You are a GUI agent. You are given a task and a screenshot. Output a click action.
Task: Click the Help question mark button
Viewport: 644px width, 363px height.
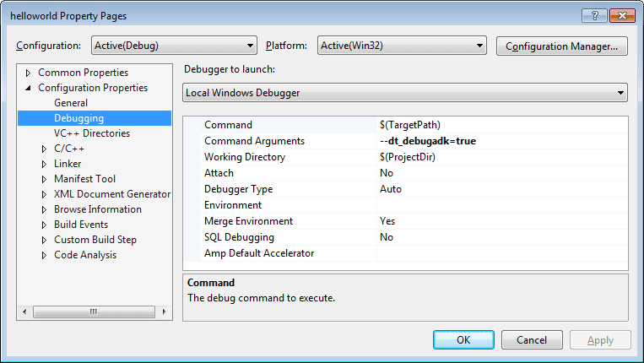pos(594,15)
